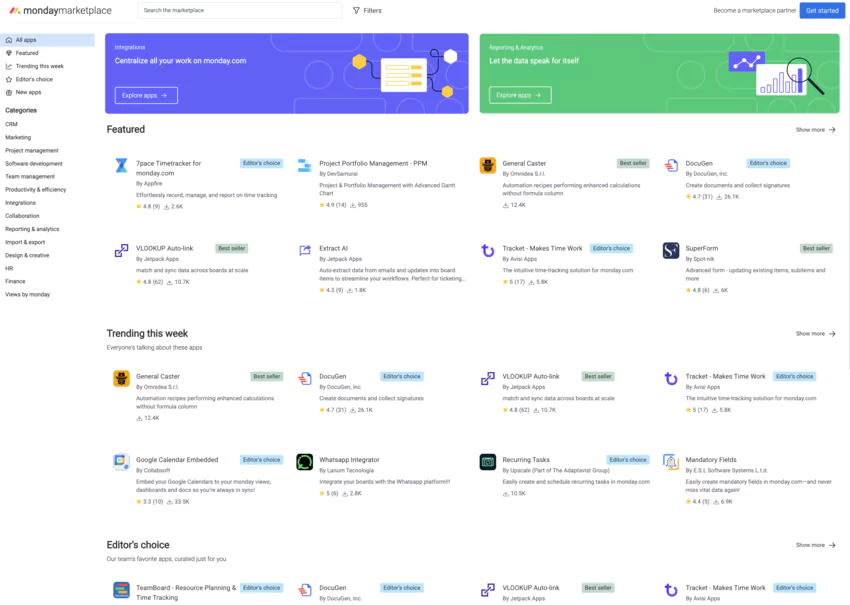Screen dimensions: 850x605
Task: Click Explore apps on the Reporting & Analytics banner
Action: [520, 95]
